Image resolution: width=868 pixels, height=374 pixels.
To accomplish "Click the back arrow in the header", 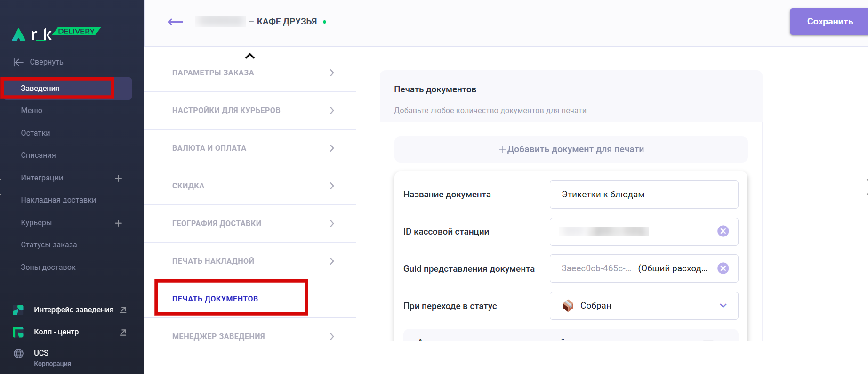I will click(175, 22).
